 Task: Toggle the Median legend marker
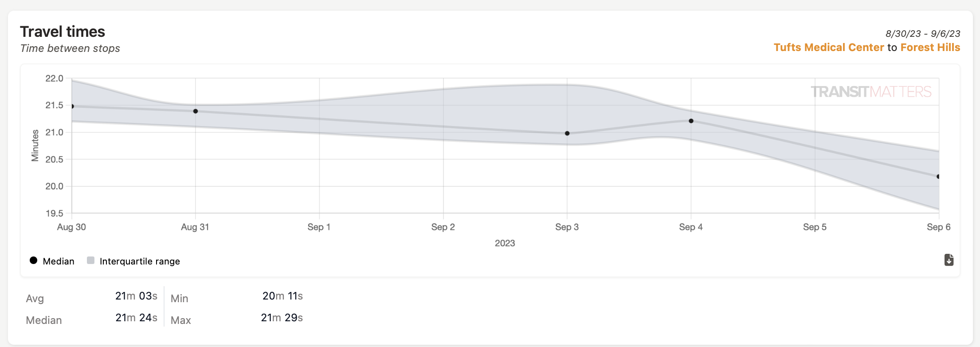tap(34, 260)
